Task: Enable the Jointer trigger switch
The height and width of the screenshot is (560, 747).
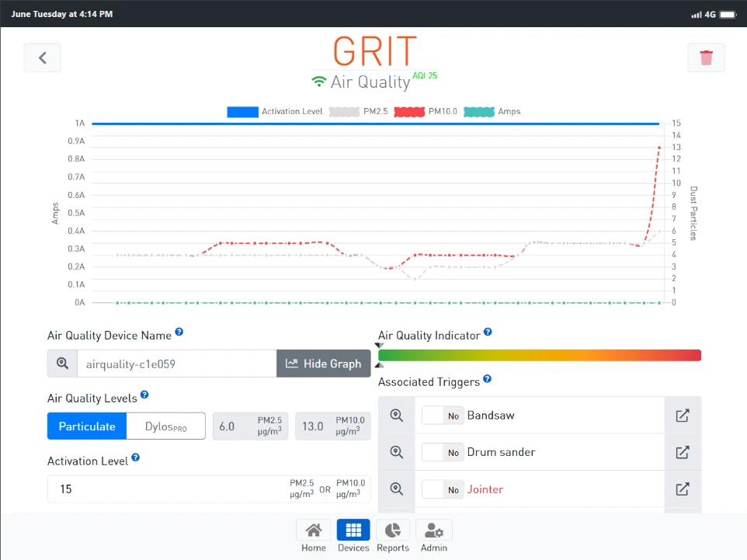Action: point(443,489)
